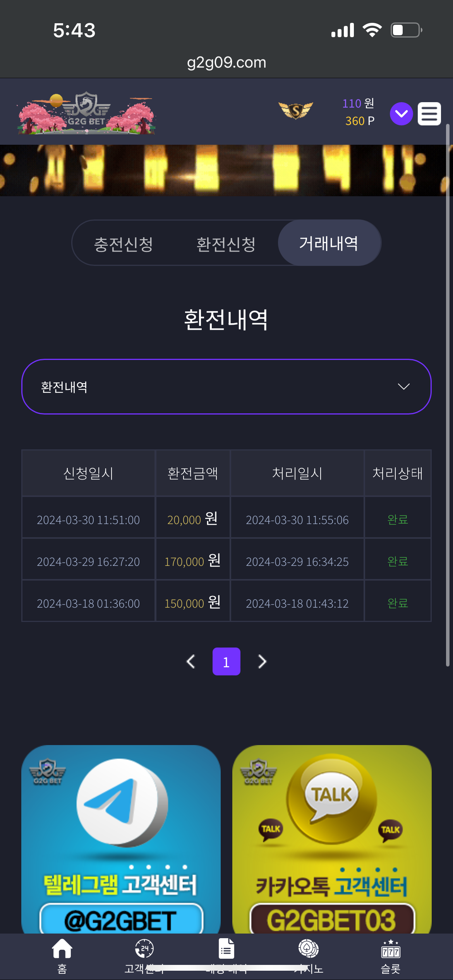
Task: Click the 110 원 balance text
Action: click(358, 103)
